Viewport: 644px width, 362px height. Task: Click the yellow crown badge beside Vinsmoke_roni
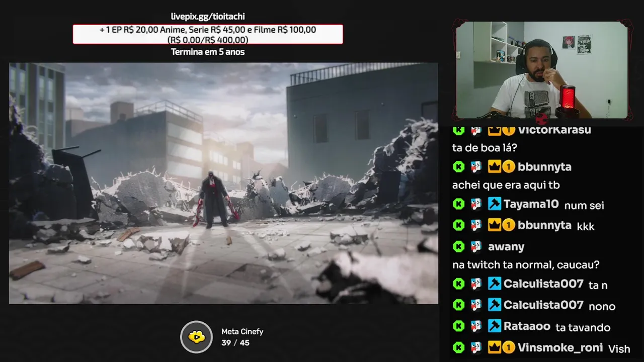point(495,347)
